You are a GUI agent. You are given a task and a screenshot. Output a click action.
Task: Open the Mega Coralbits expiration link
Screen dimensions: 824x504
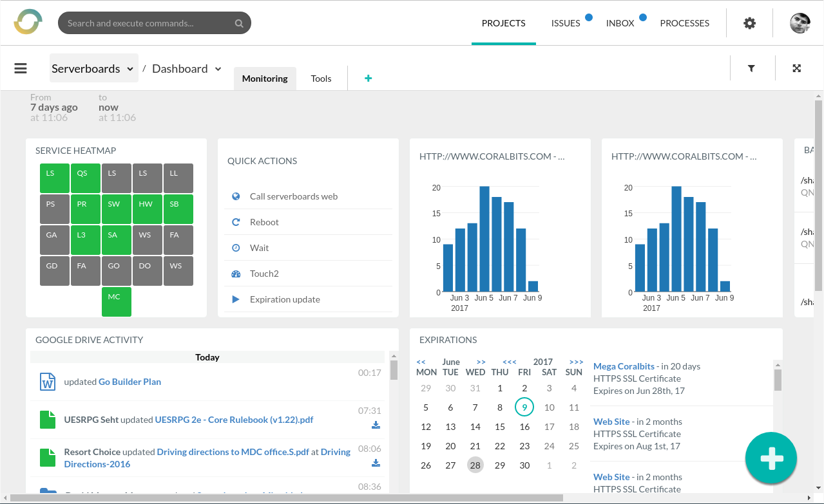624,366
